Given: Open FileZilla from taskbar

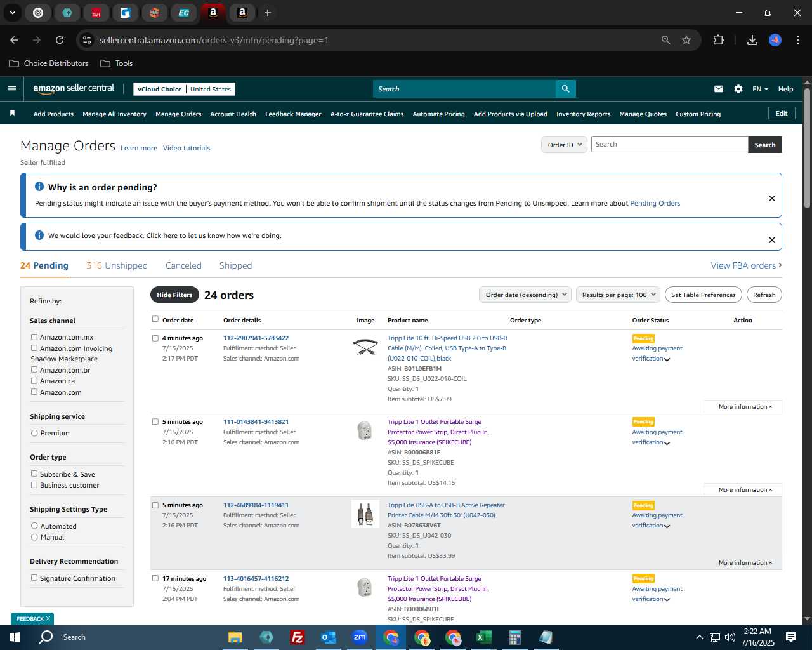Looking at the screenshot, I should [x=297, y=637].
